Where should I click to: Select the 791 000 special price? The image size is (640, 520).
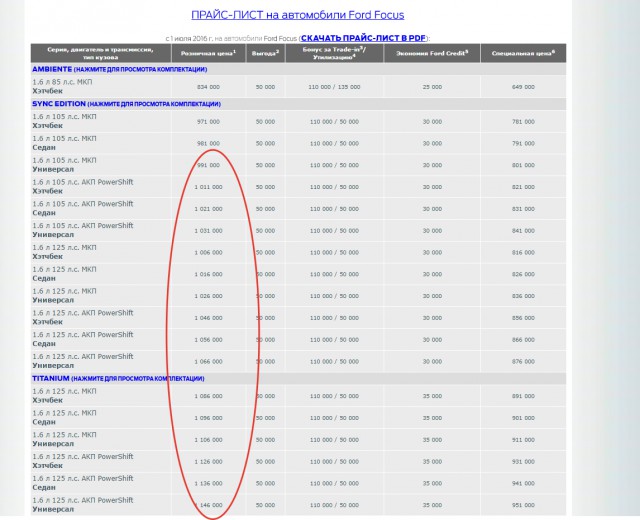click(523, 143)
